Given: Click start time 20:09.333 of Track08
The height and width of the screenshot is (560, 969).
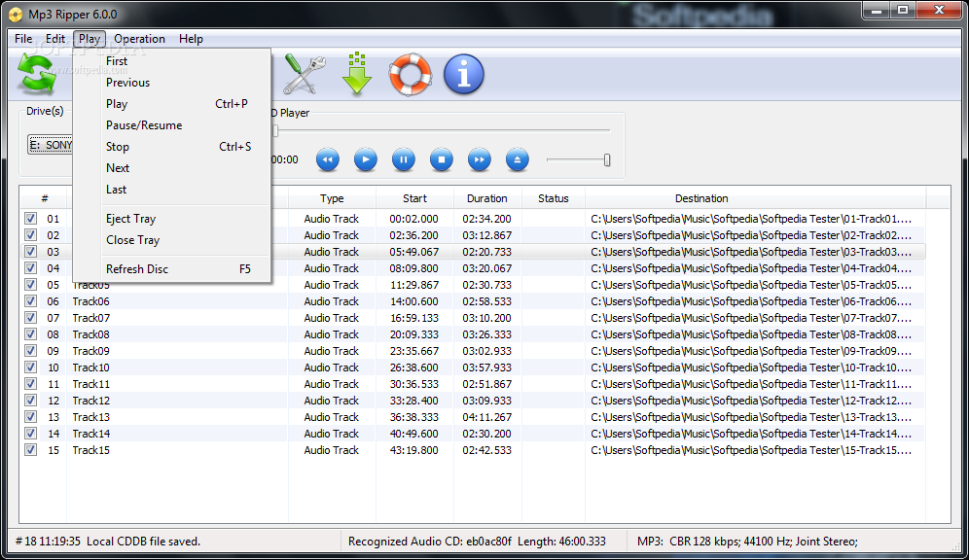Looking at the screenshot, I should tap(414, 334).
